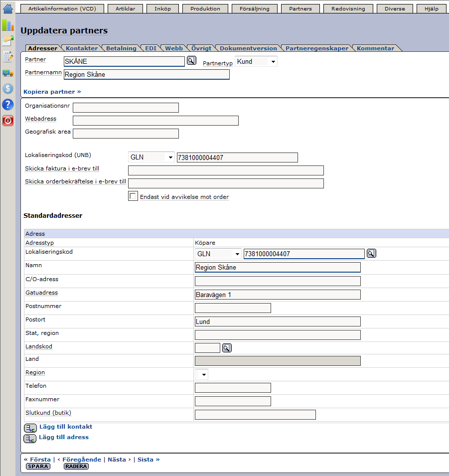The height and width of the screenshot is (476, 449).
Task: Click the Slutkund (butik) input field
Action: click(x=255, y=415)
